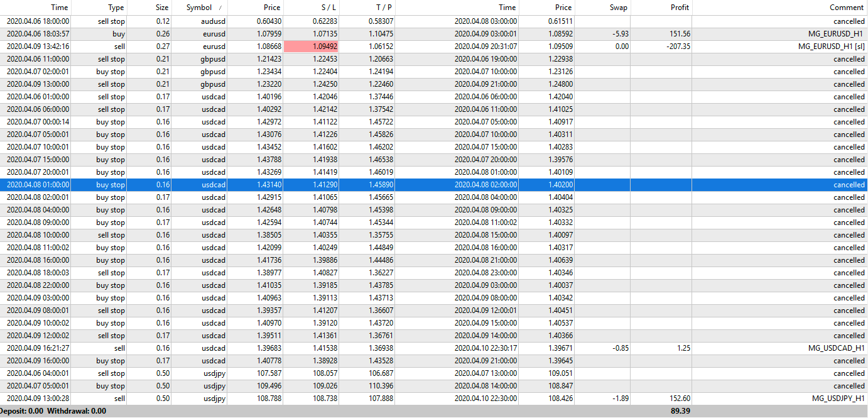Select gbpusd in the 1.21423 row
Viewport: 868px width, 418px height.
tap(213, 59)
